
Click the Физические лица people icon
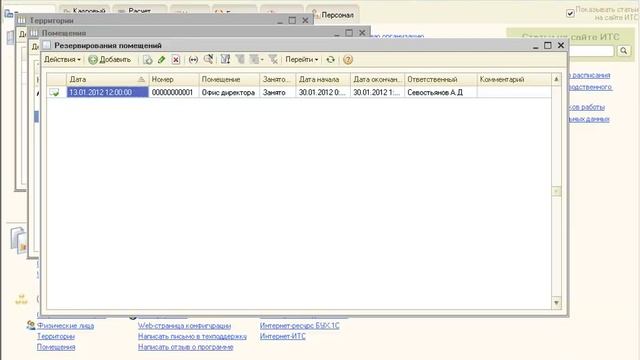[x=31, y=325]
